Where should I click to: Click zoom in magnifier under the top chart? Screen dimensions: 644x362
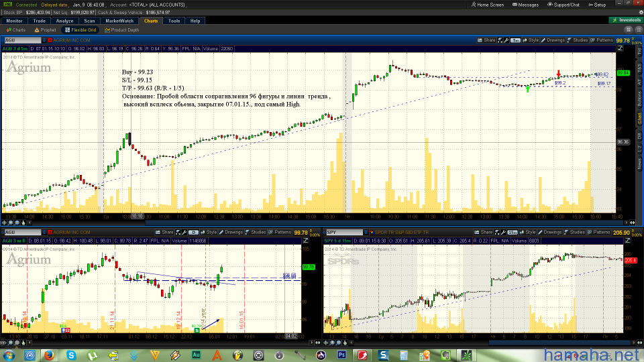(10, 223)
